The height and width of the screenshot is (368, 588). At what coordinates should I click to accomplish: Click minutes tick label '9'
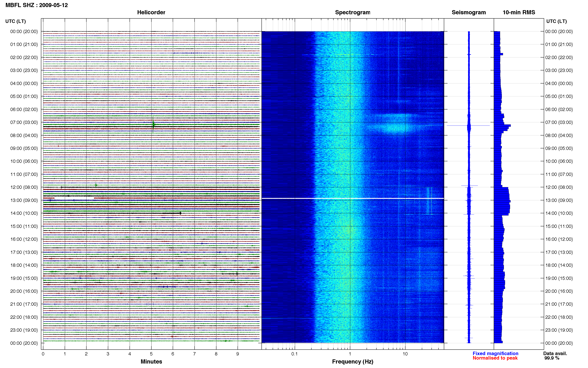click(x=238, y=354)
